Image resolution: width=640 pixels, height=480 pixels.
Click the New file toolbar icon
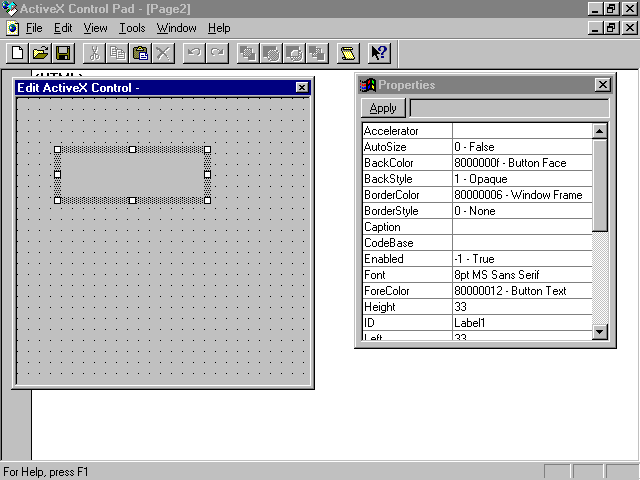point(17,53)
